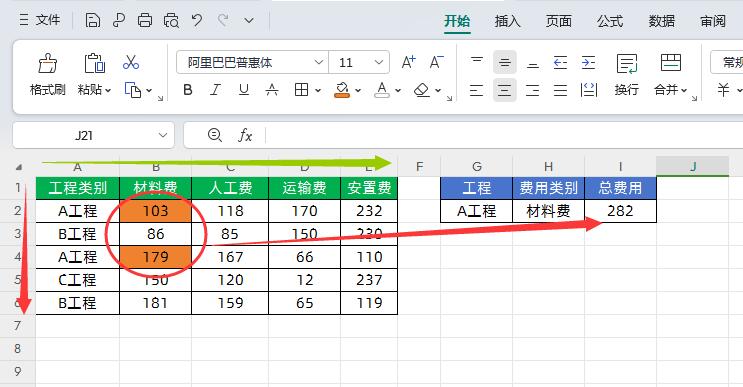This screenshot has height=387, width=743.
Task: Apply the font color A icon
Action: click(x=382, y=90)
